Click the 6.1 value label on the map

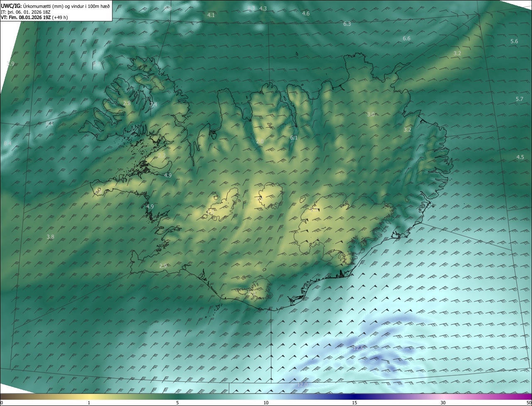tap(294, 137)
